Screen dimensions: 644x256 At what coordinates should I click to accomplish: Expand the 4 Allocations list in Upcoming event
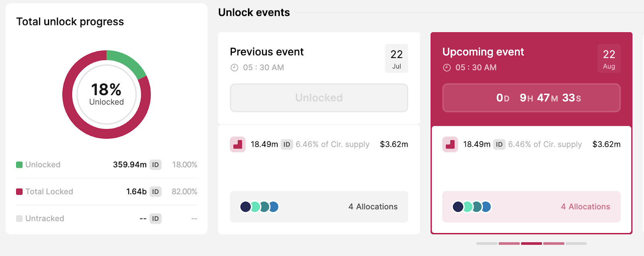(585, 207)
